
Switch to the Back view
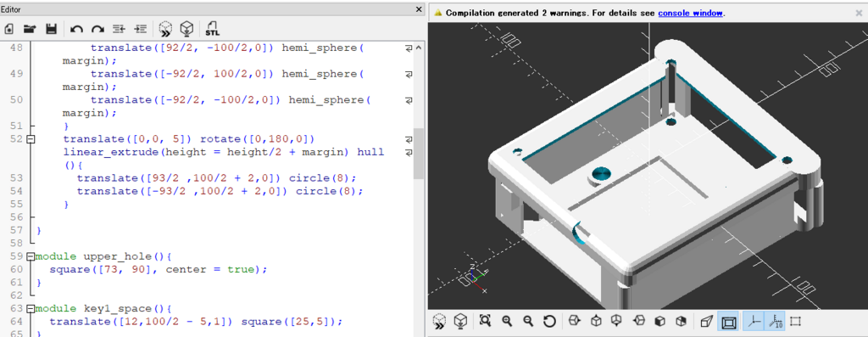pos(681,322)
